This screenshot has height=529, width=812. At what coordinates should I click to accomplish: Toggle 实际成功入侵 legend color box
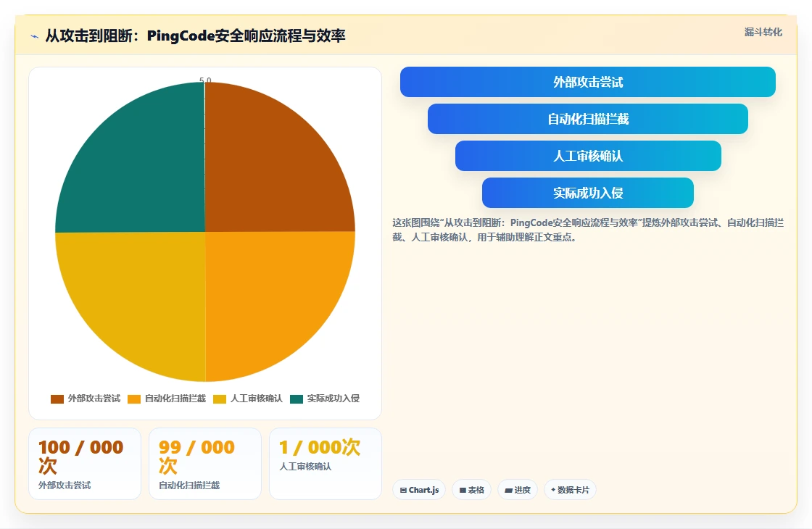click(x=297, y=399)
